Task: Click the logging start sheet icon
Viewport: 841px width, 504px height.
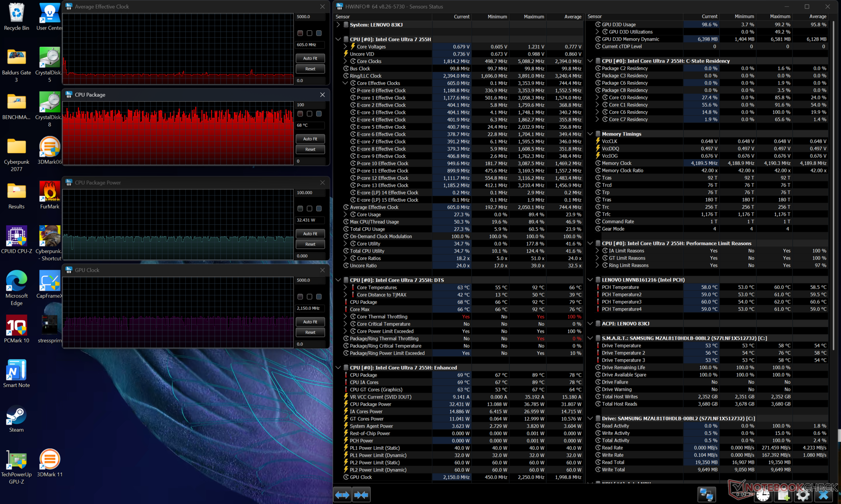Action: point(783,495)
